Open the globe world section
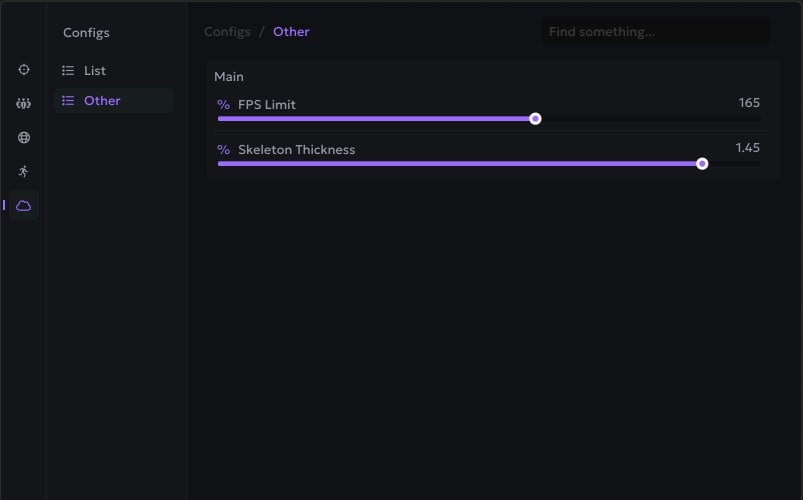 [x=24, y=137]
